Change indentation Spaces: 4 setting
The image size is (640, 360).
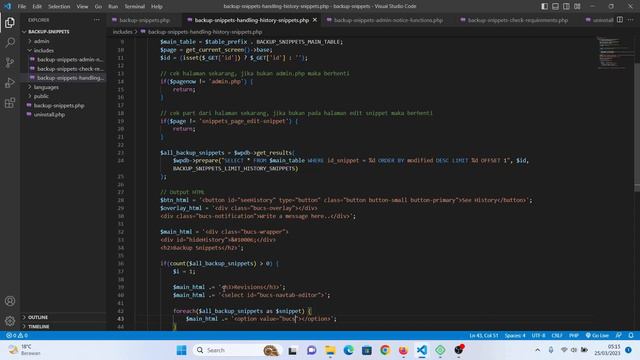pyautogui.click(x=515, y=336)
